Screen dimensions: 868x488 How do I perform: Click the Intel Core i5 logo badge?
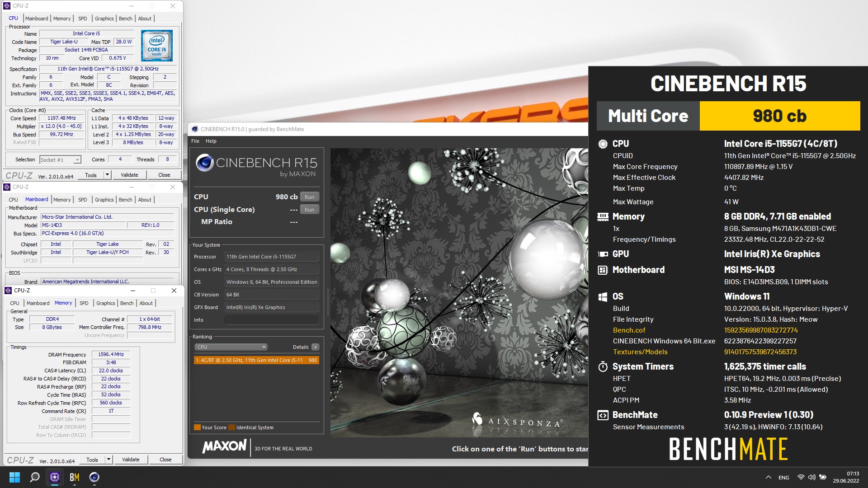coord(156,45)
